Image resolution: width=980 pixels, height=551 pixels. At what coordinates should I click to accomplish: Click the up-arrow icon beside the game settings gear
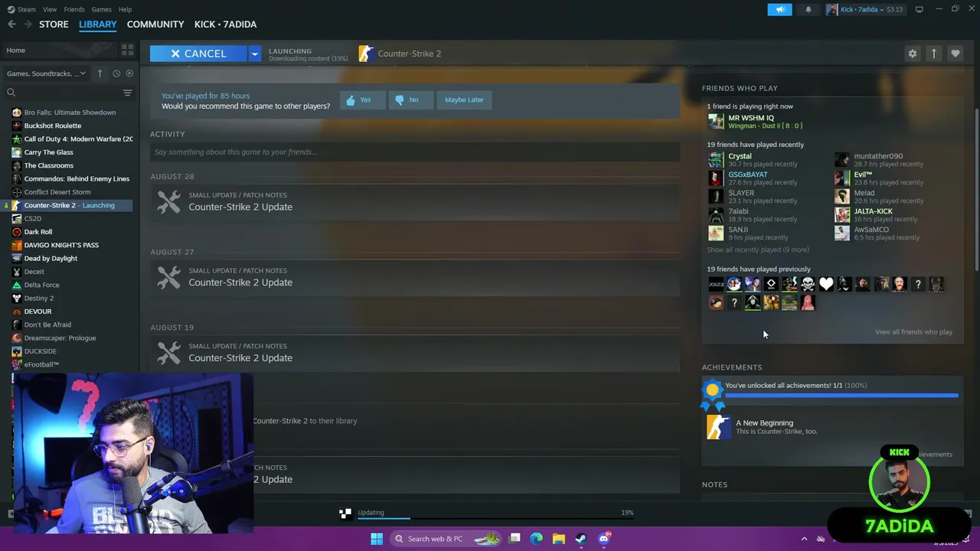point(933,54)
